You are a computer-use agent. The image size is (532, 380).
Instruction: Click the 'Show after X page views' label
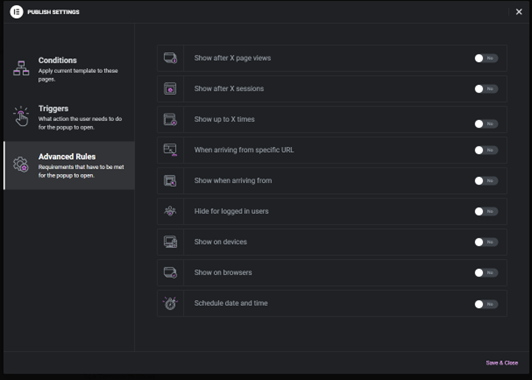[x=232, y=58]
